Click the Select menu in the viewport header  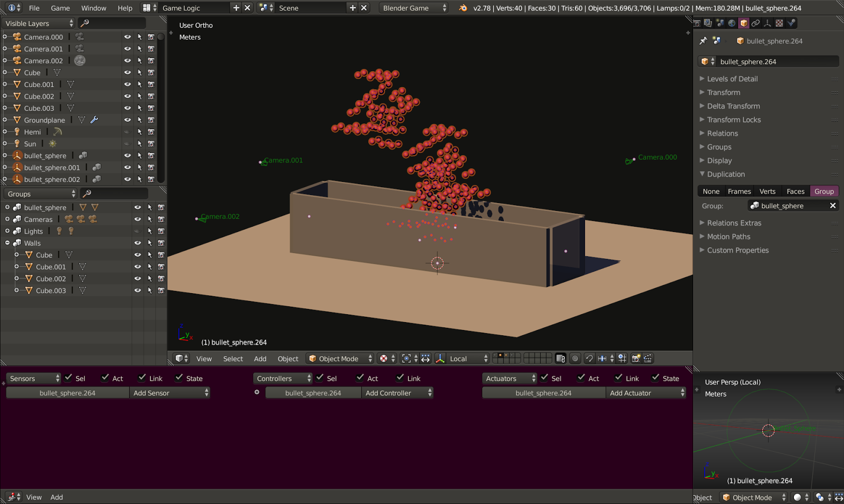(233, 358)
